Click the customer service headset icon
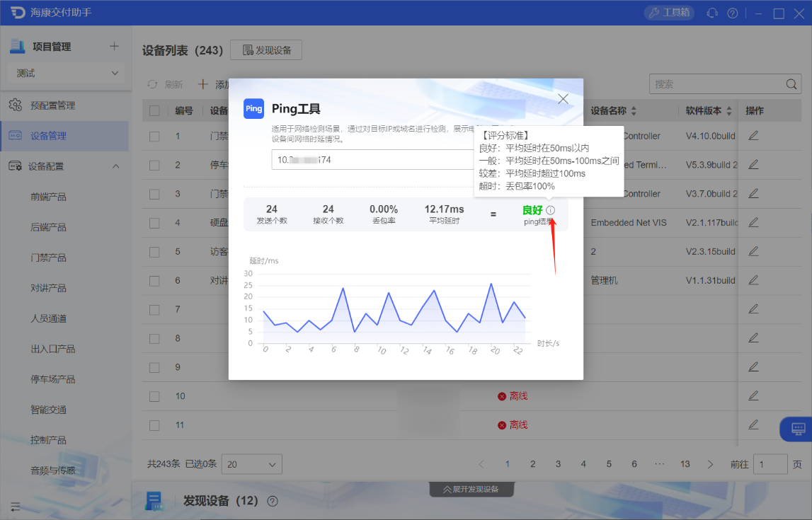 point(712,13)
